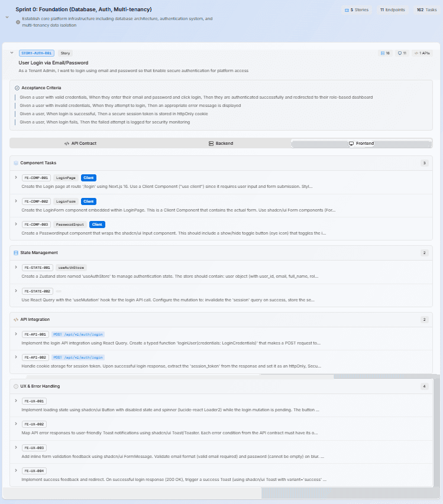Click the Component Tasks section icon
The width and height of the screenshot is (443, 504).
click(x=15, y=162)
